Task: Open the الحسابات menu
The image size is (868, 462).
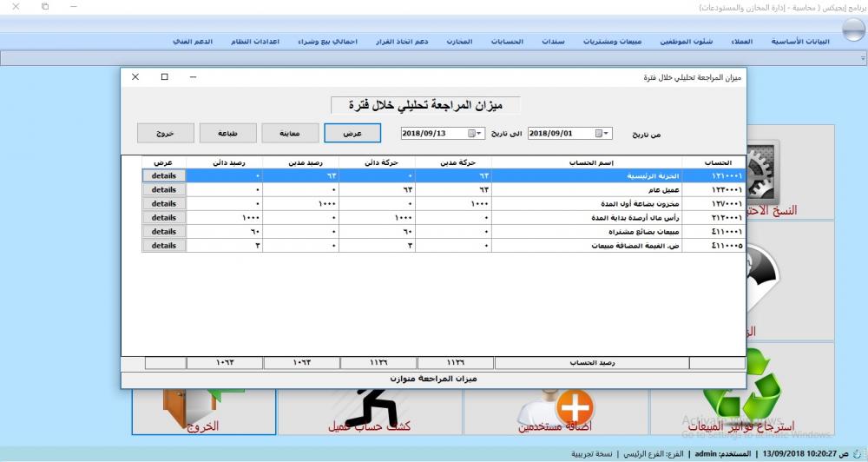Action: pyautogui.click(x=507, y=42)
